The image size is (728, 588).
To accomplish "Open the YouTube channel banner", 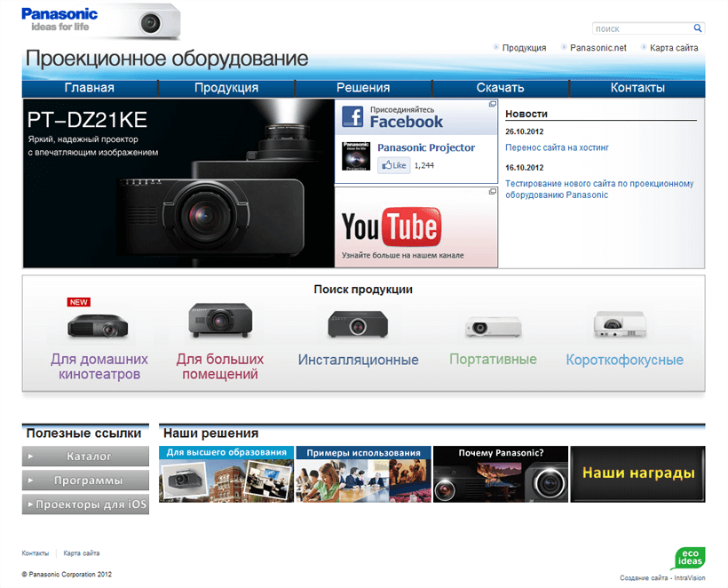I will 415,227.
